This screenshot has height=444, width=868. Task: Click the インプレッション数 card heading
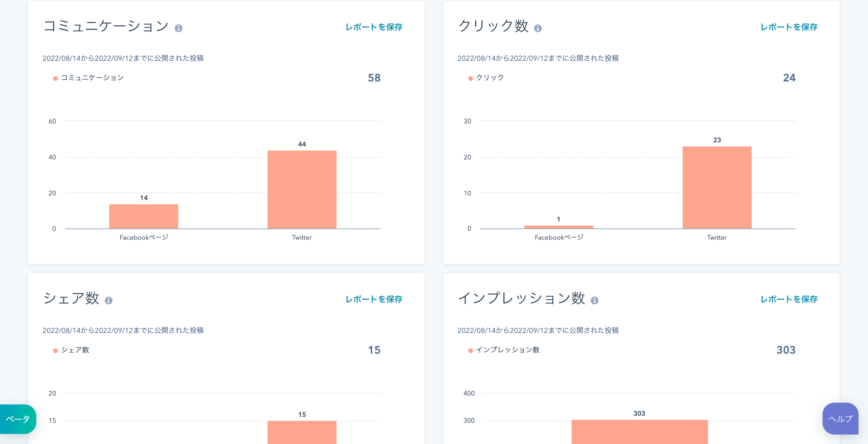(x=522, y=298)
